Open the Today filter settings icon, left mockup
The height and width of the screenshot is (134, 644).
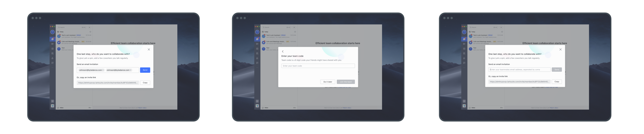pyautogui.click(x=90, y=32)
